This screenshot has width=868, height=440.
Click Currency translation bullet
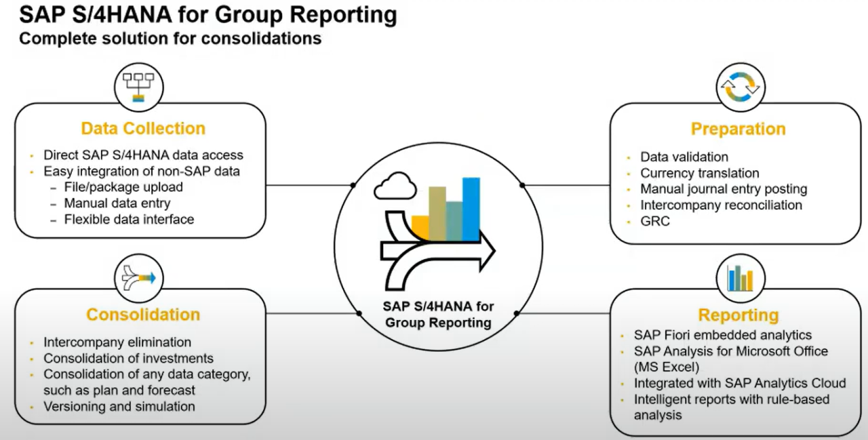pos(700,173)
